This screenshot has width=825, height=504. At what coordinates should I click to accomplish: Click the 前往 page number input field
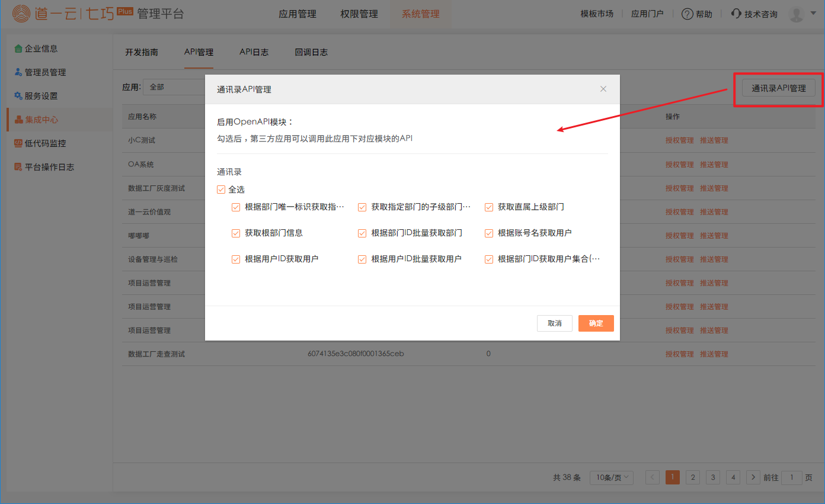coord(792,477)
